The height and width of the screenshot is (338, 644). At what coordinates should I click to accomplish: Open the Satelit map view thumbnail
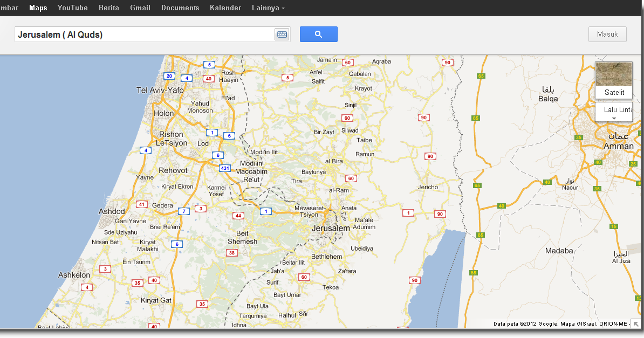tap(614, 80)
